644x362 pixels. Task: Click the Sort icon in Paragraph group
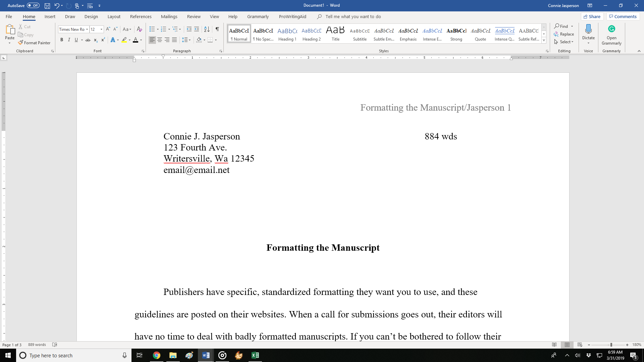pyautogui.click(x=207, y=29)
